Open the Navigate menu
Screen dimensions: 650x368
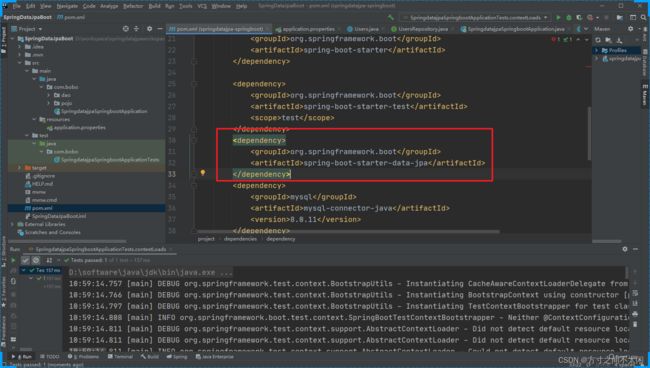[67, 6]
